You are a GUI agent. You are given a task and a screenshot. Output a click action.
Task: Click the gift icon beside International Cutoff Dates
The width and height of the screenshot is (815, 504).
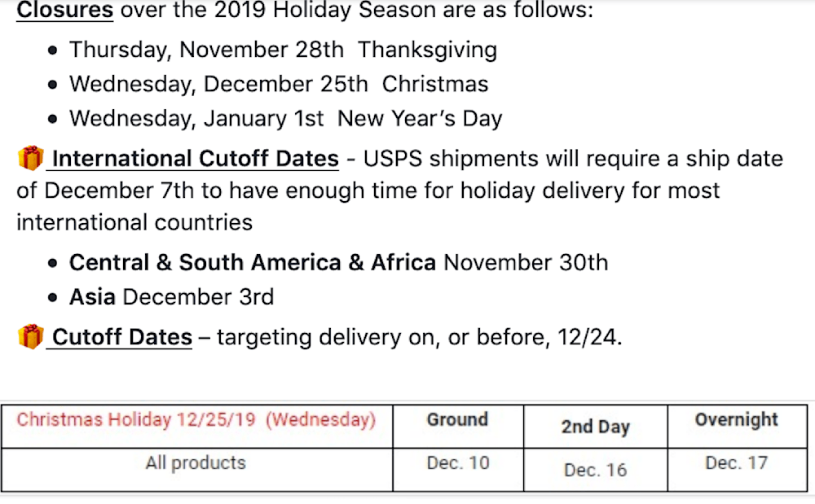coord(30,158)
